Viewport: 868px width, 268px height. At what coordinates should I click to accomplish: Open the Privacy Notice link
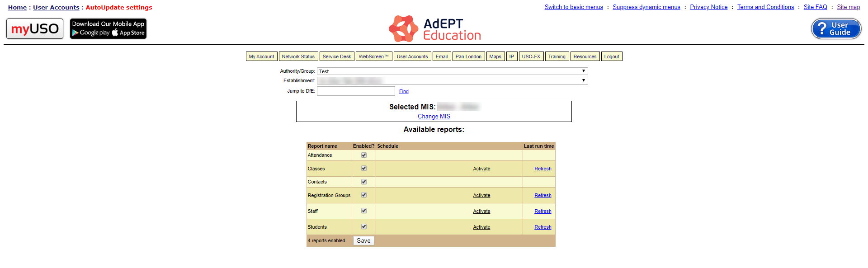coord(709,7)
